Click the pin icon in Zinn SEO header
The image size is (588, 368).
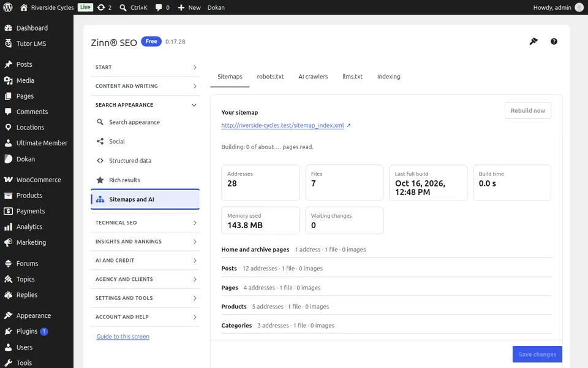tap(533, 41)
